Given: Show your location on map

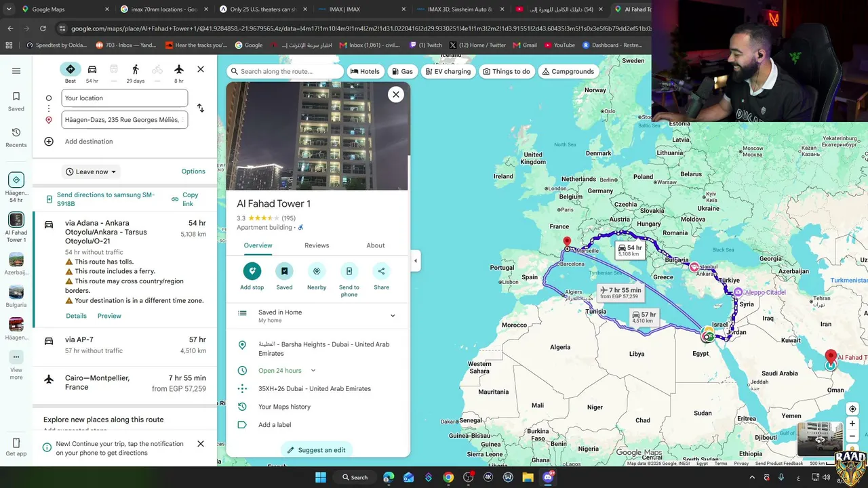Looking at the screenshot, I should (x=852, y=409).
